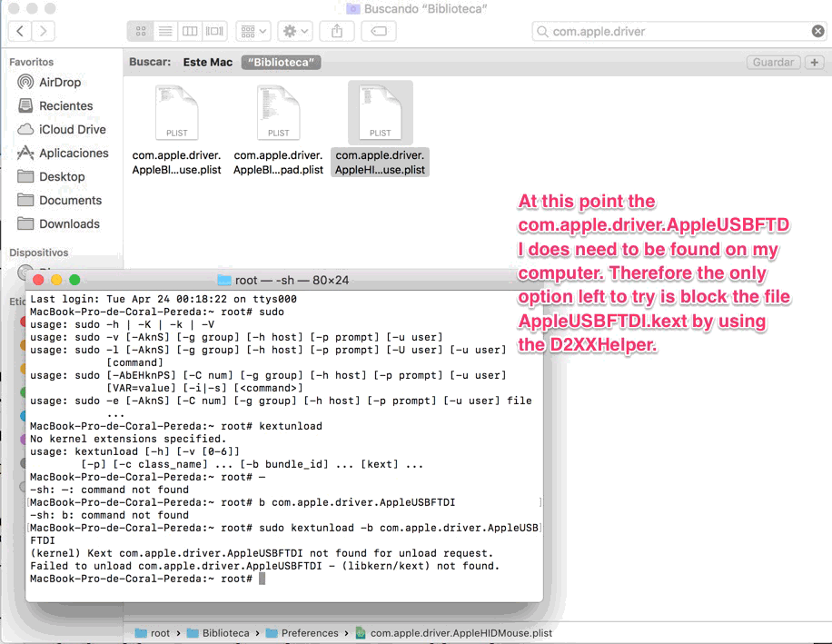
Task: Click root in the path bar
Action: pos(153,633)
